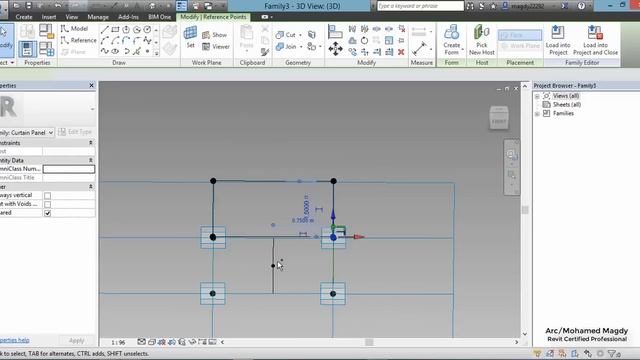Select the Point Element tool
The width and height of the screenshot is (640, 360).
point(147,51)
